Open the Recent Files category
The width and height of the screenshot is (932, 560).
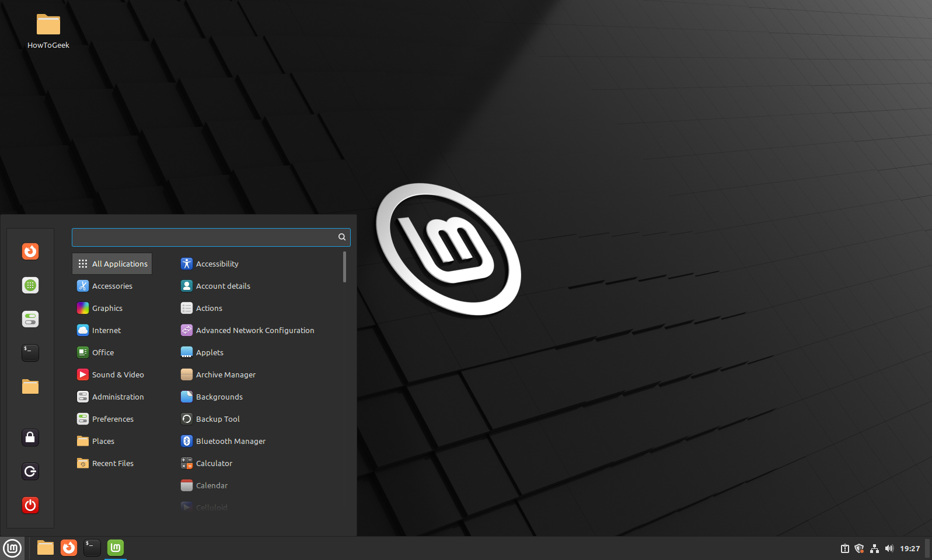[x=112, y=463]
